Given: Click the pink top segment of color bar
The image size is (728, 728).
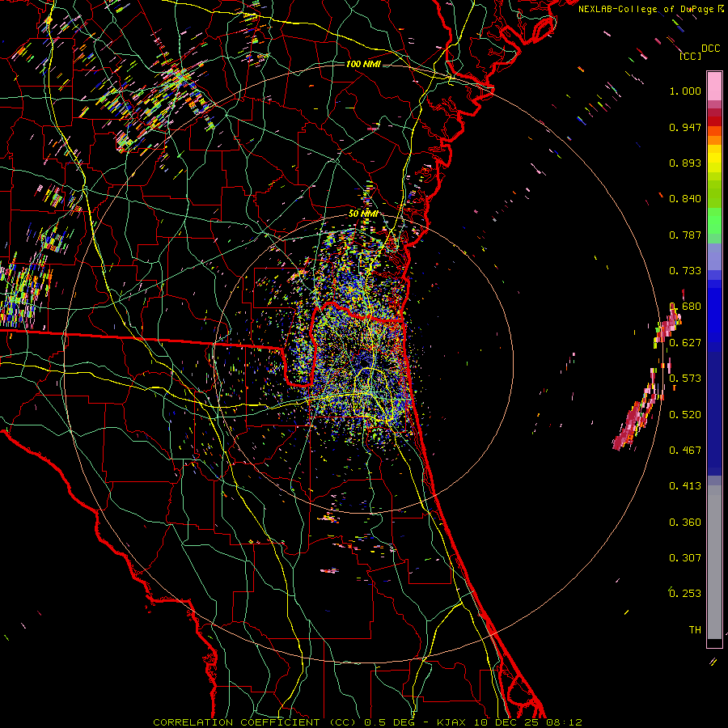Looking at the screenshot, I should point(714,87).
